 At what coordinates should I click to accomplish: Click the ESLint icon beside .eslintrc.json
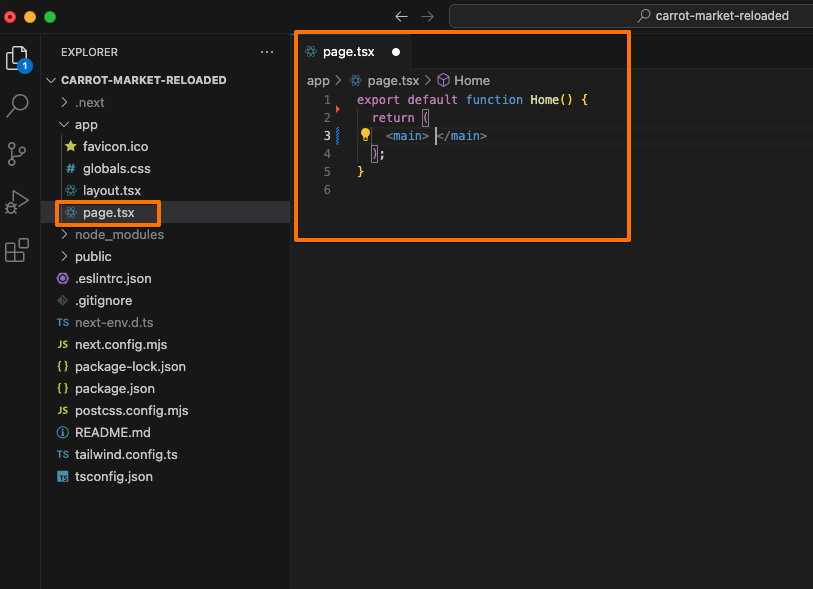click(63, 278)
